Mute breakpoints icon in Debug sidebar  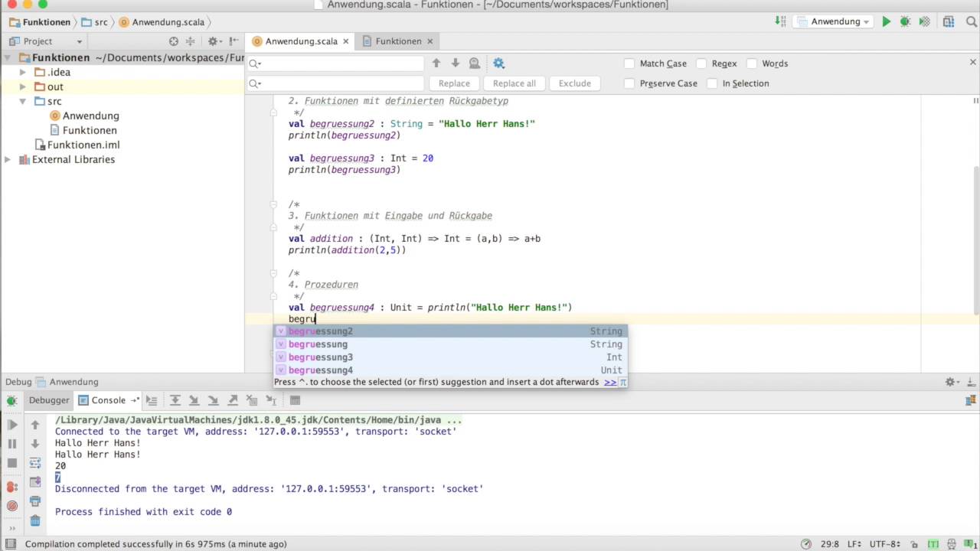tap(12, 506)
